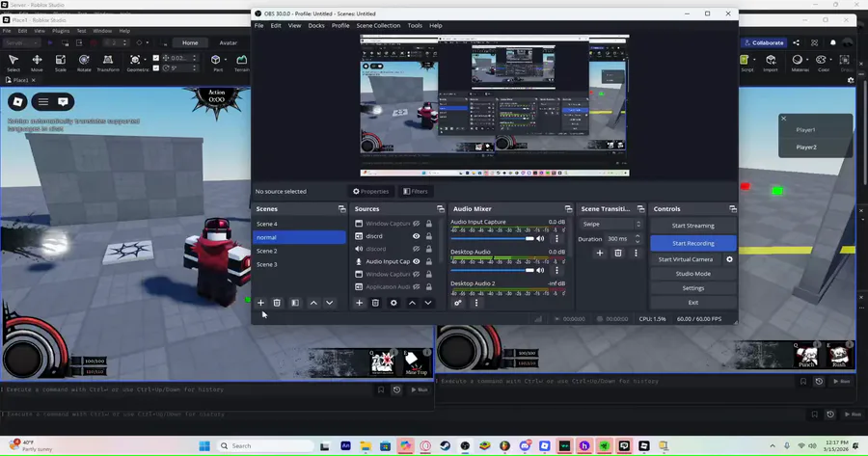868x456 pixels.
Task: Undock the Scenes panel
Action: pyautogui.click(x=341, y=208)
